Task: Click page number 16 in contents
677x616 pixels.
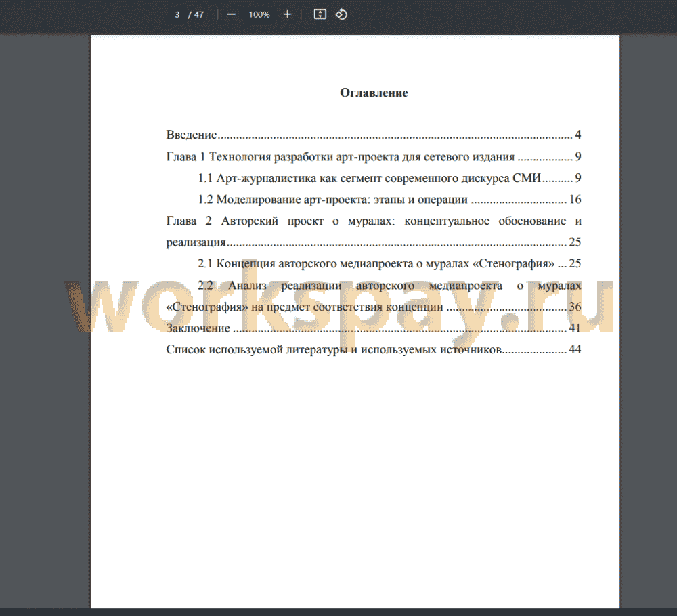Action: 575,199
